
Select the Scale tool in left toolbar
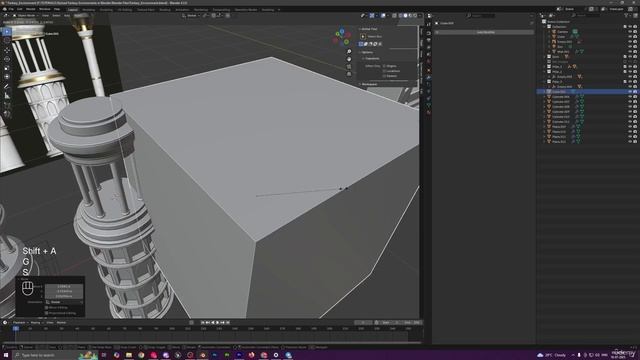7,68
